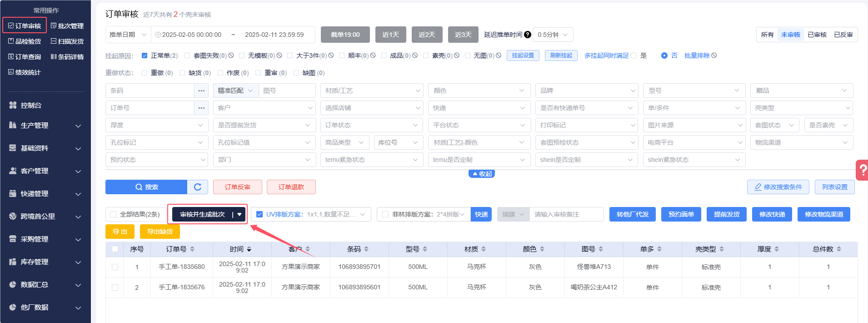Click the red floating help icon

pos(862,170)
